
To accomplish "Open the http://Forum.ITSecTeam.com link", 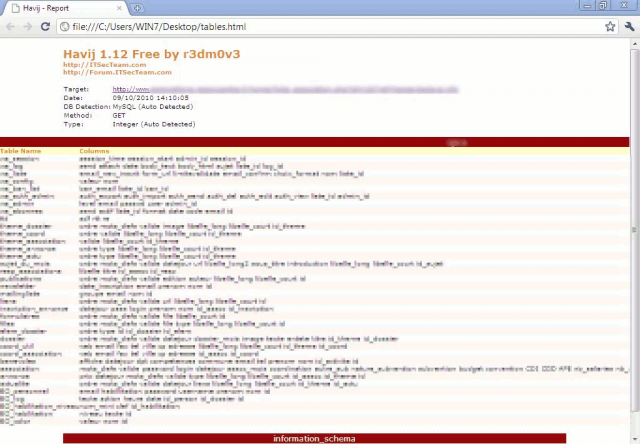I will click(x=111, y=72).
